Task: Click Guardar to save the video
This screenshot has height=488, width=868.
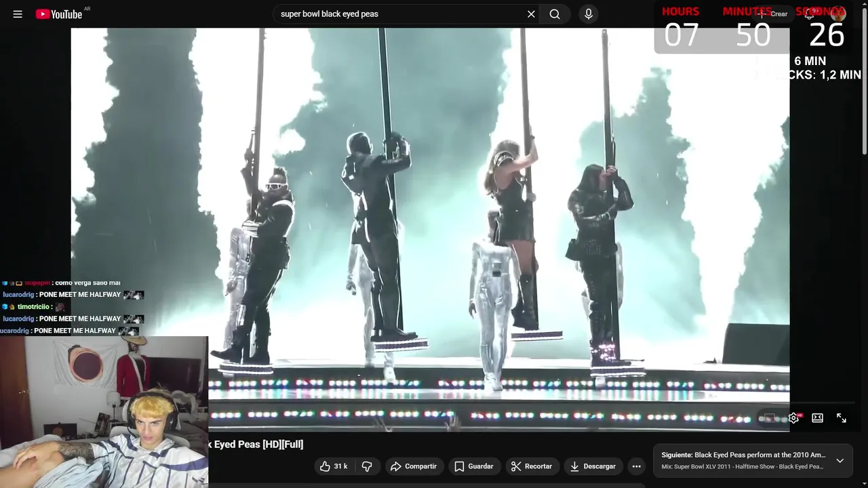Action: click(474, 466)
